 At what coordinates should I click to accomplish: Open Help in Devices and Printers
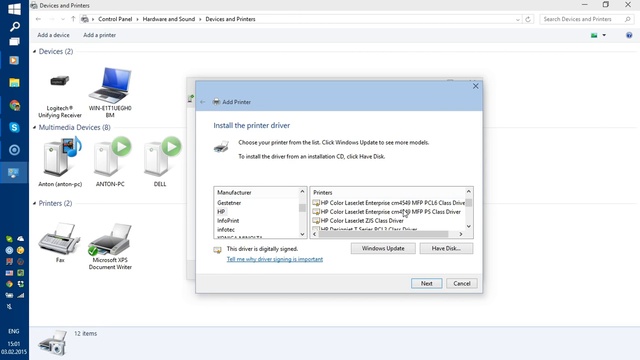pos(629,35)
